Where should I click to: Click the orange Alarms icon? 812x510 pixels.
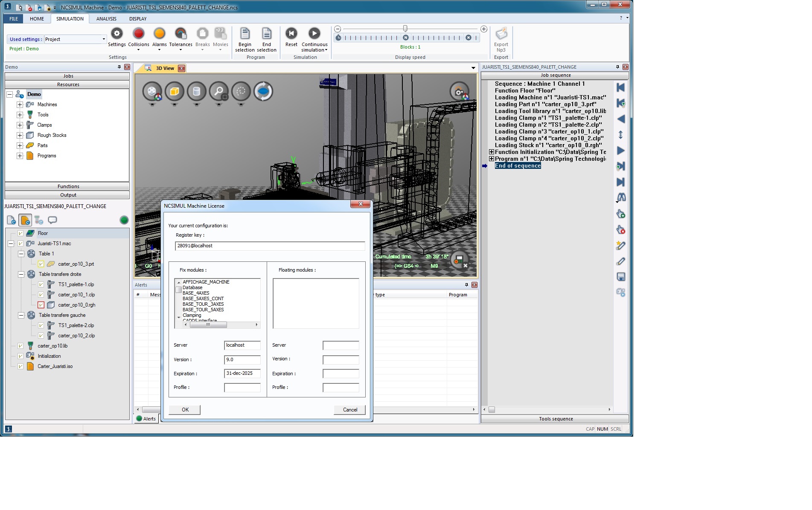coord(159,34)
